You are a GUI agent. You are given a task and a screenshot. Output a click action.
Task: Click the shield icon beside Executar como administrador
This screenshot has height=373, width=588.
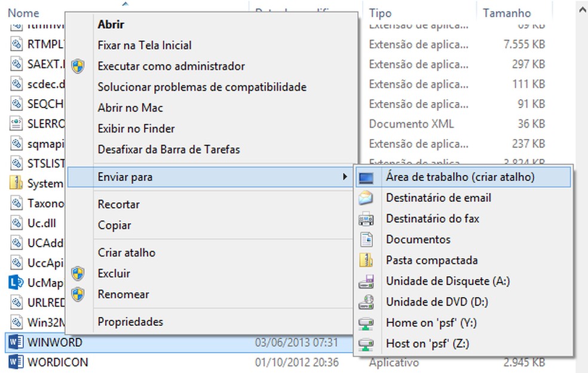(78, 66)
